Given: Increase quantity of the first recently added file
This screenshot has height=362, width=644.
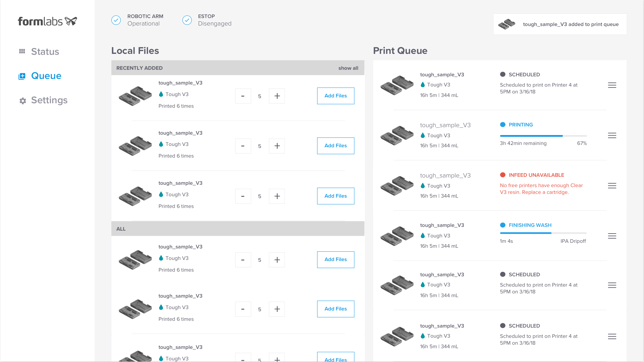Looking at the screenshot, I should (277, 96).
